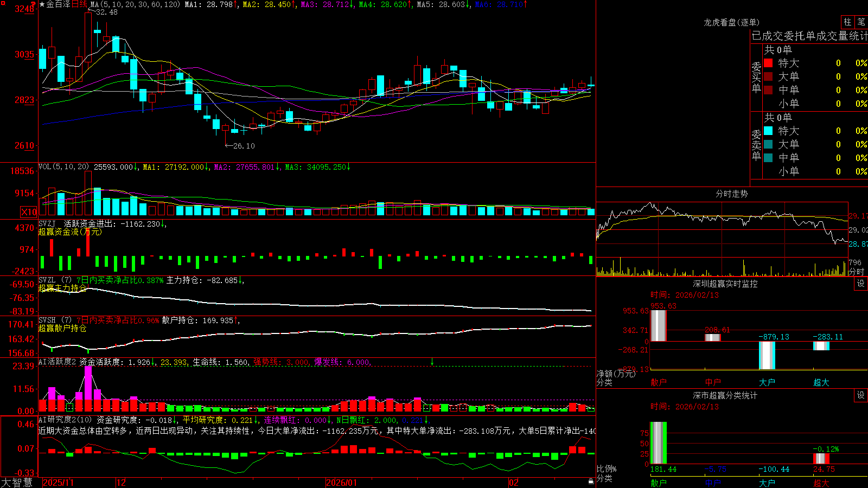Select 大户 under the 净额(万元) chart
Image resolution: width=868 pixels, height=488 pixels.
tap(767, 382)
